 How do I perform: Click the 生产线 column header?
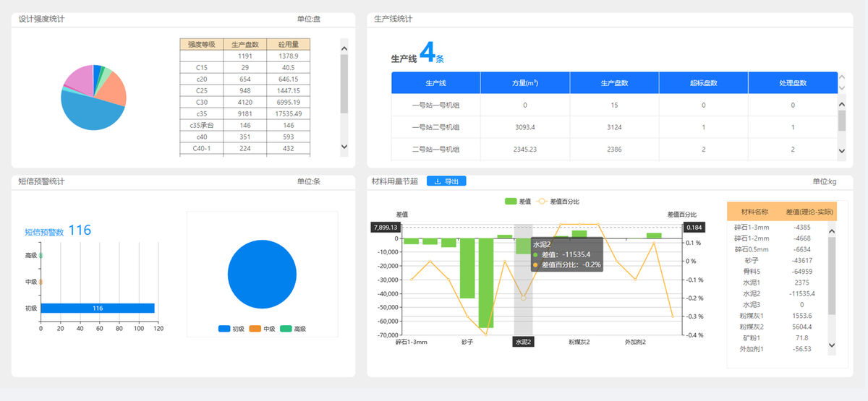(435, 83)
